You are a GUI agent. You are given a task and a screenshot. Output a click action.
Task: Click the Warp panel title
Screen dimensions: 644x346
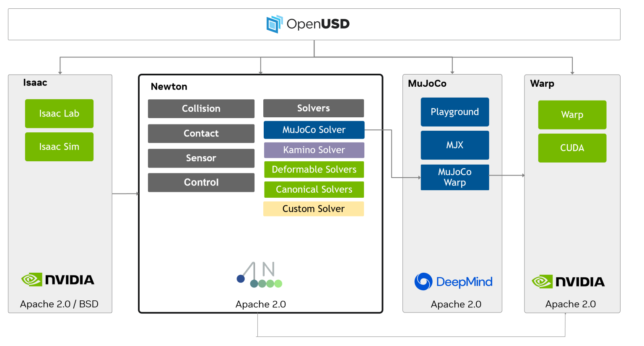click(542, 83)
